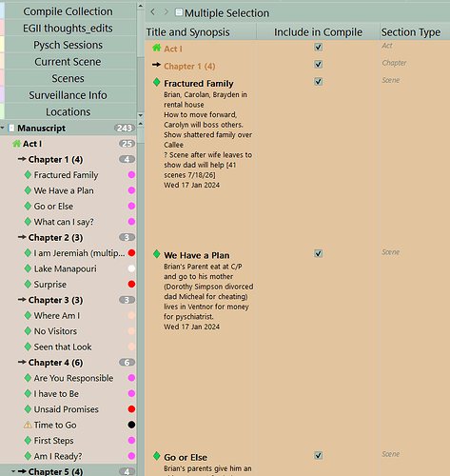The height and width of the screenshot is (476, 450).
Task: Click the down arrow of collections scrollbar
Action: [x=141, y=115]
